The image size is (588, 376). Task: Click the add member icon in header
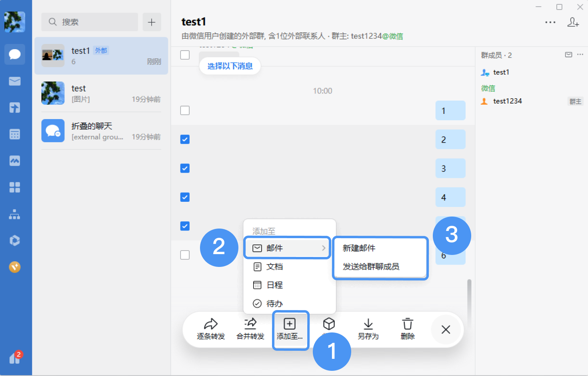[x=573, y=22]
